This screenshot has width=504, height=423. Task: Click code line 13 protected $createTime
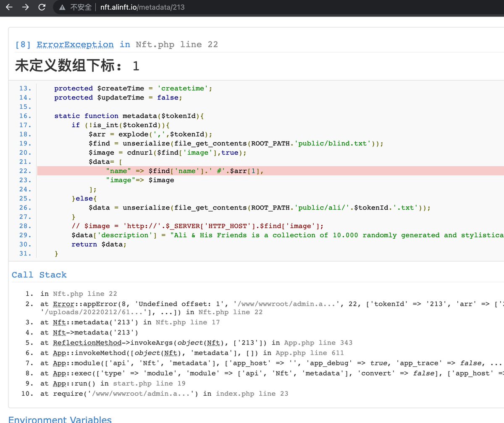tap(134, 88)
